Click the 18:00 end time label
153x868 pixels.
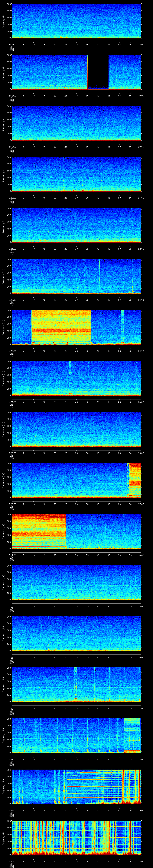pyautogui.click(x=141, y=44)
